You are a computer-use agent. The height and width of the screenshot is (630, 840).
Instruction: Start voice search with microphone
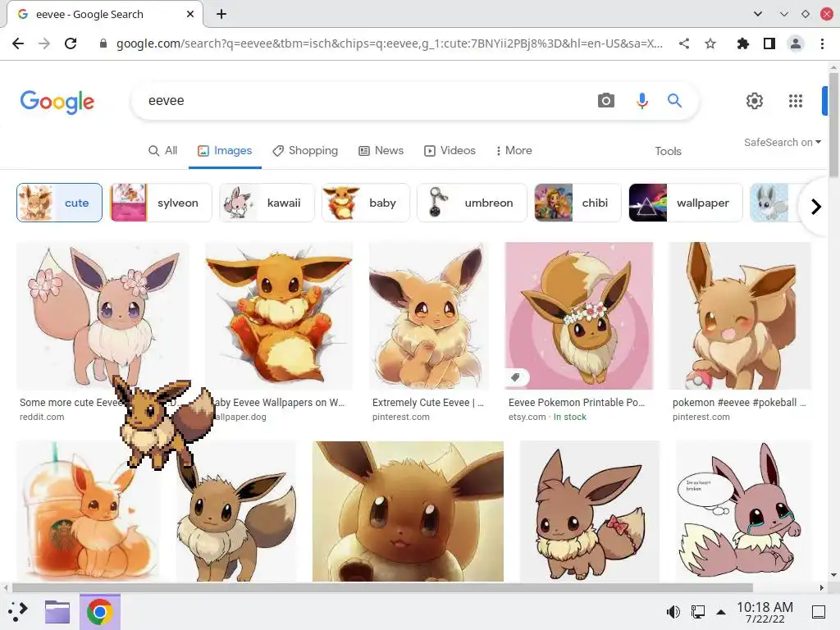pos(641,101)
